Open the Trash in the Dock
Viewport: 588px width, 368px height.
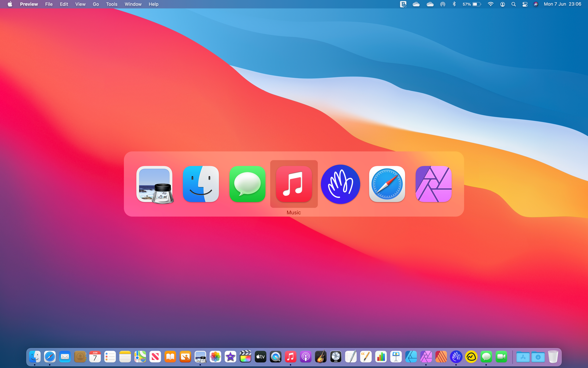(x=553, y=357)
